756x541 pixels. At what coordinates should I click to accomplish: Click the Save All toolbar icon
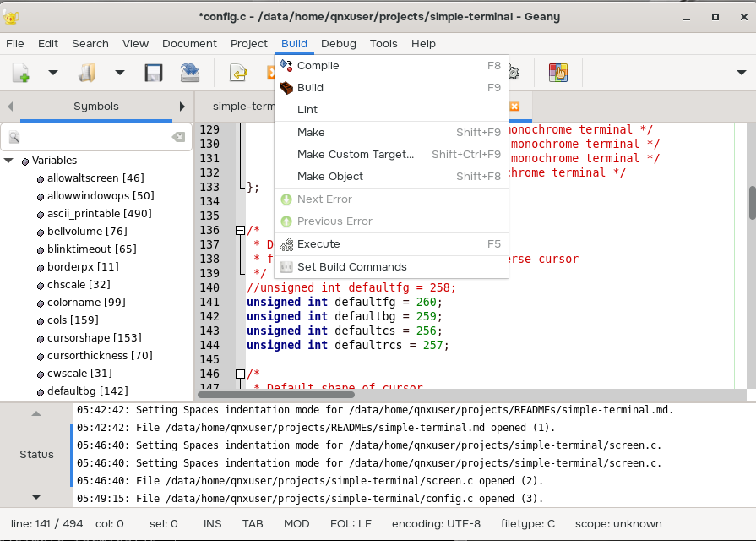(x=190, y=74)
